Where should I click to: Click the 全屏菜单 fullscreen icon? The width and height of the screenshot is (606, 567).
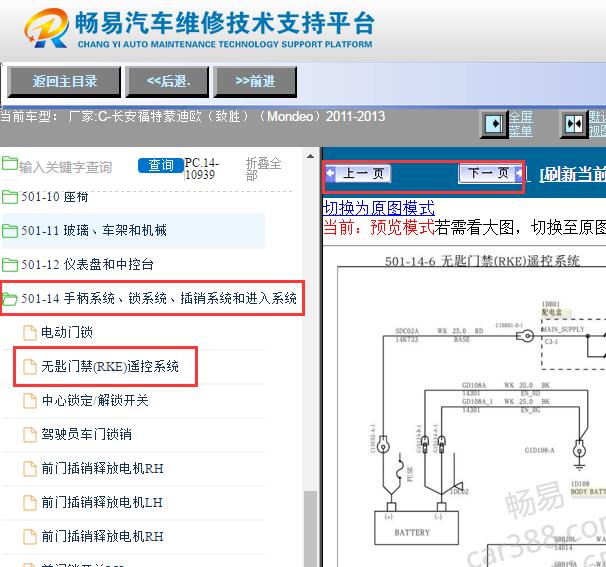point(494,124)
